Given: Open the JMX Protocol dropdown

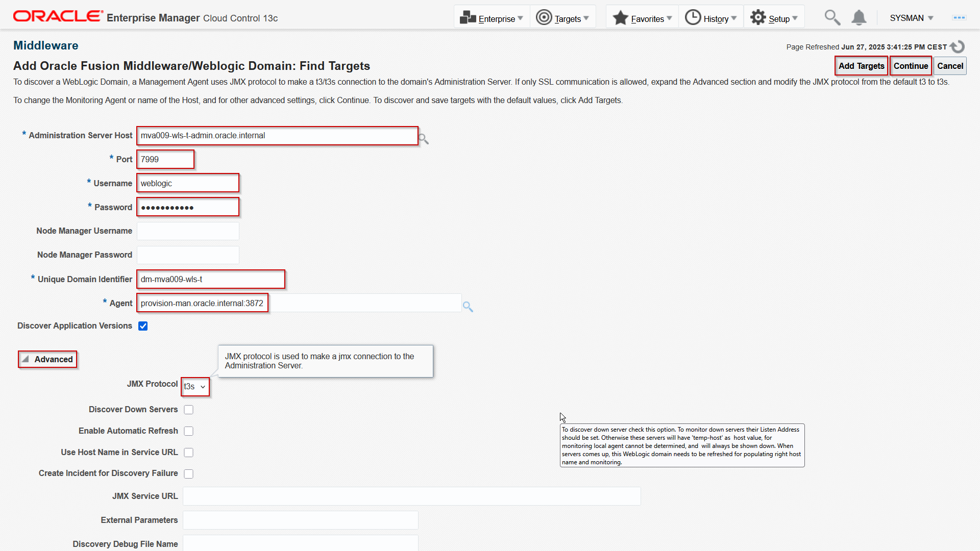Looking at the screenshot, I should (195, 387).
